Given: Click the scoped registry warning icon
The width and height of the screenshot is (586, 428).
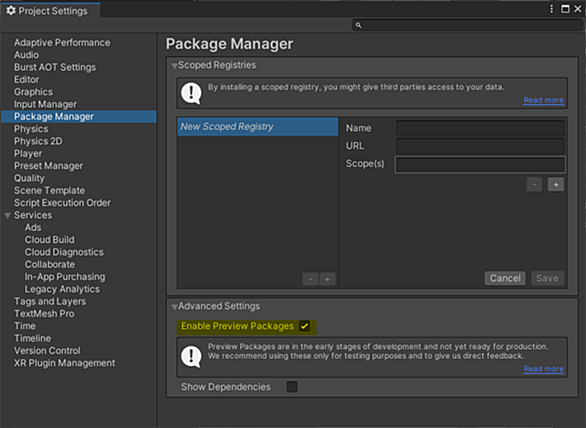Looking at the screenshot, I should click(x=191, y=93).
